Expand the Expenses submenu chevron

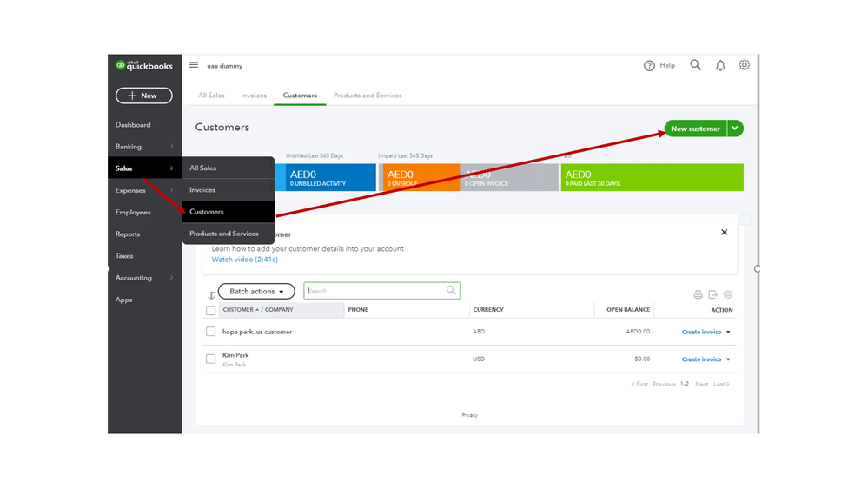tap(172, 190)
